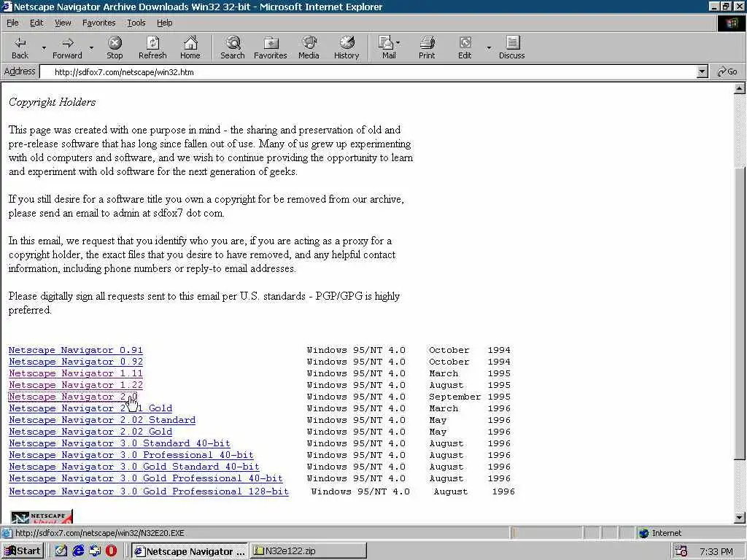Open the Favorites toolbar pane
The image size is (747, 560).
tap(271, 47)
